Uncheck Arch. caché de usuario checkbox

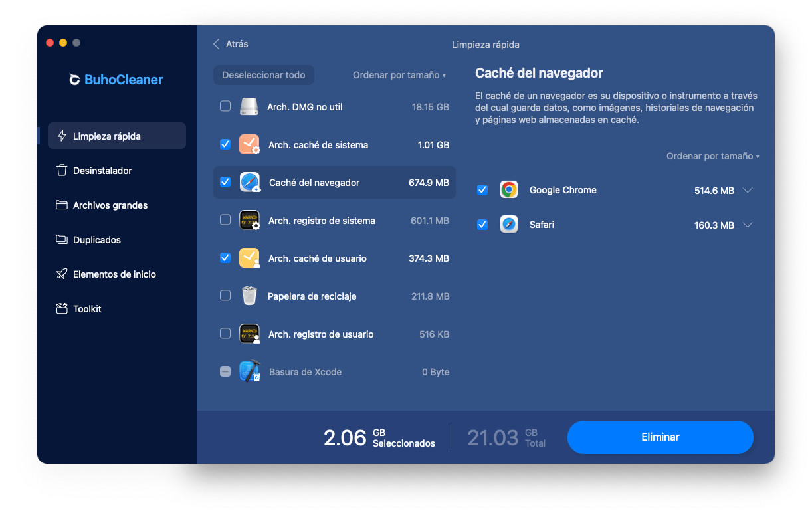[x=225, y=258]
